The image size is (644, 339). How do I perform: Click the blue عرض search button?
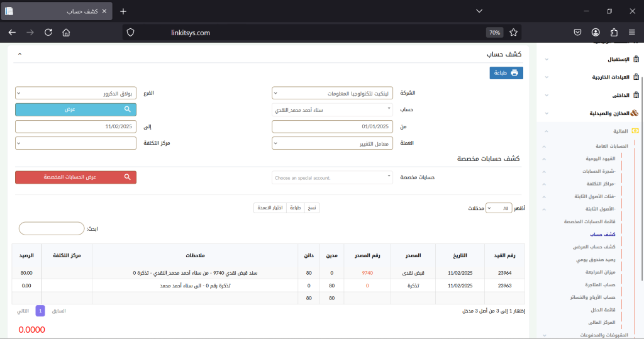pyautogui.click(x=75, y=109)
